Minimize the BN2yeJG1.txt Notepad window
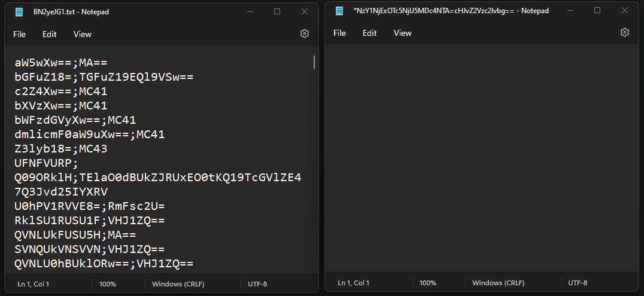Screen dimensions: 644x296 click(250, 11)
